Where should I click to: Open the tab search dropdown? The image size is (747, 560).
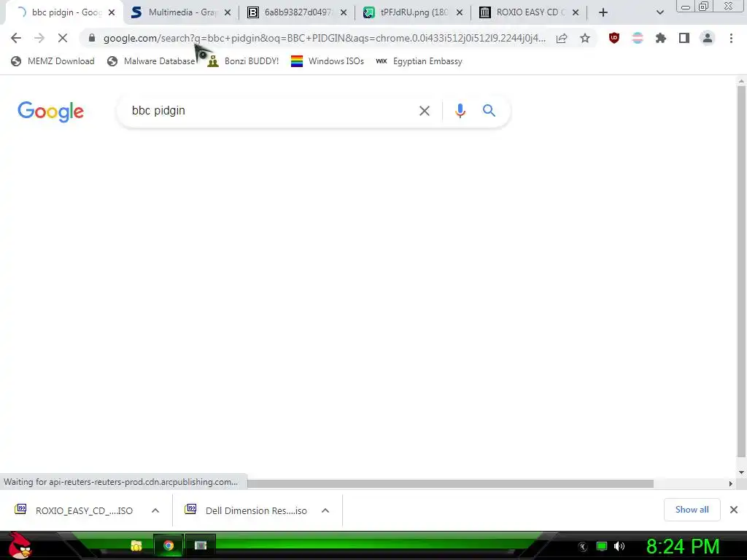click(x=659, y=12)
